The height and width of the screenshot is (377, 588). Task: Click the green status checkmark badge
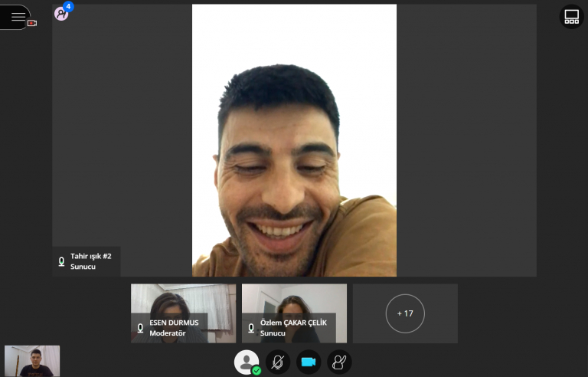click(x=256, y=371)
